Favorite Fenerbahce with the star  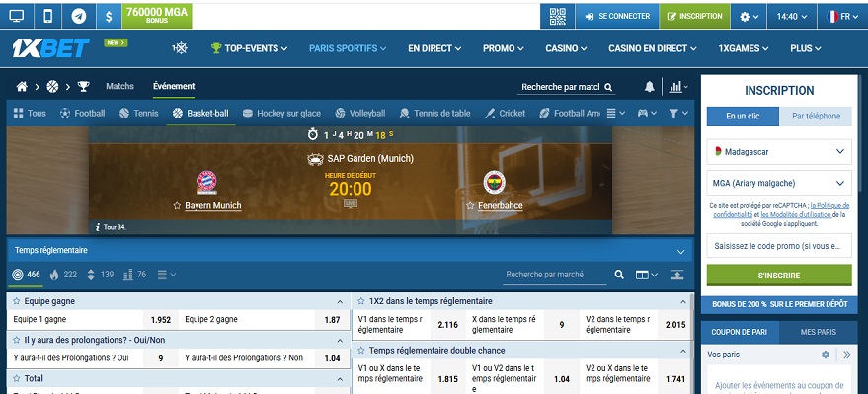[470, 205]
